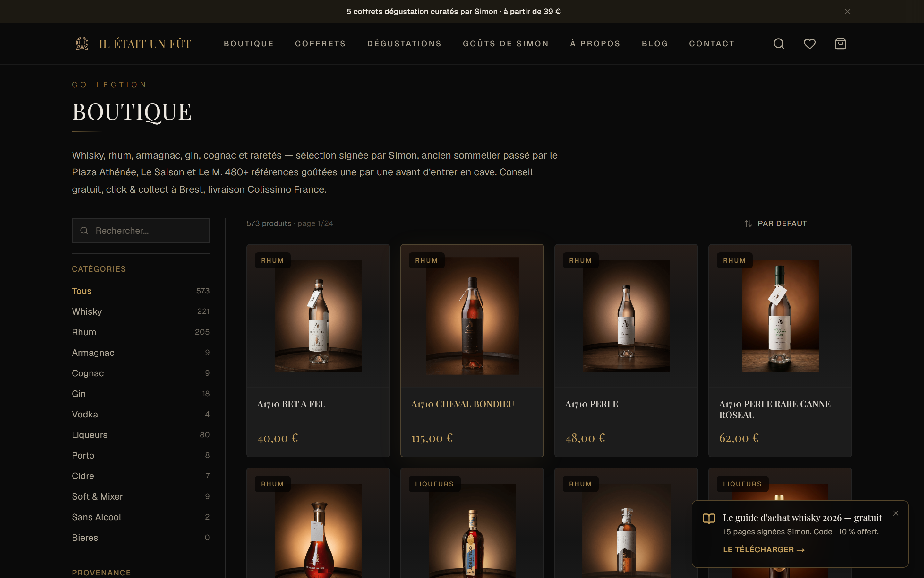
Task: Click RHUM badge on BET A FEU card
Action: click(272, 260)
